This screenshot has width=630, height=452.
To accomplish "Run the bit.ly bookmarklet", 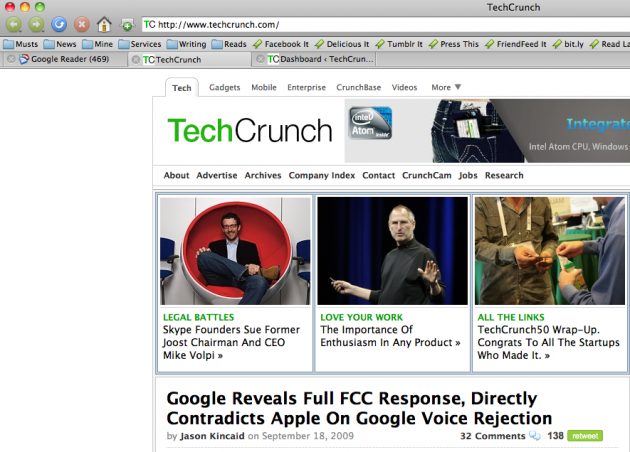I will tap(568, 44).
